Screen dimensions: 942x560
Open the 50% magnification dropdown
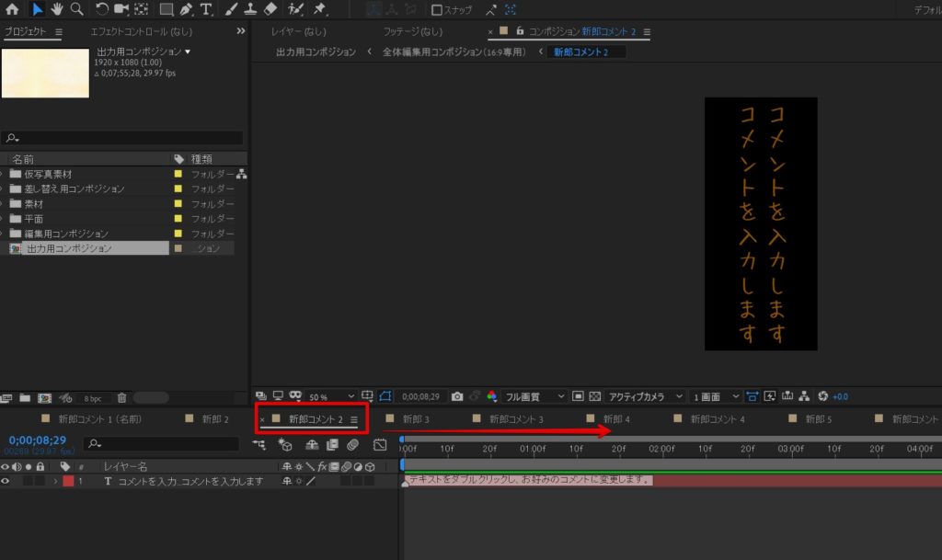pyautogui.click(x=333, y=396)
